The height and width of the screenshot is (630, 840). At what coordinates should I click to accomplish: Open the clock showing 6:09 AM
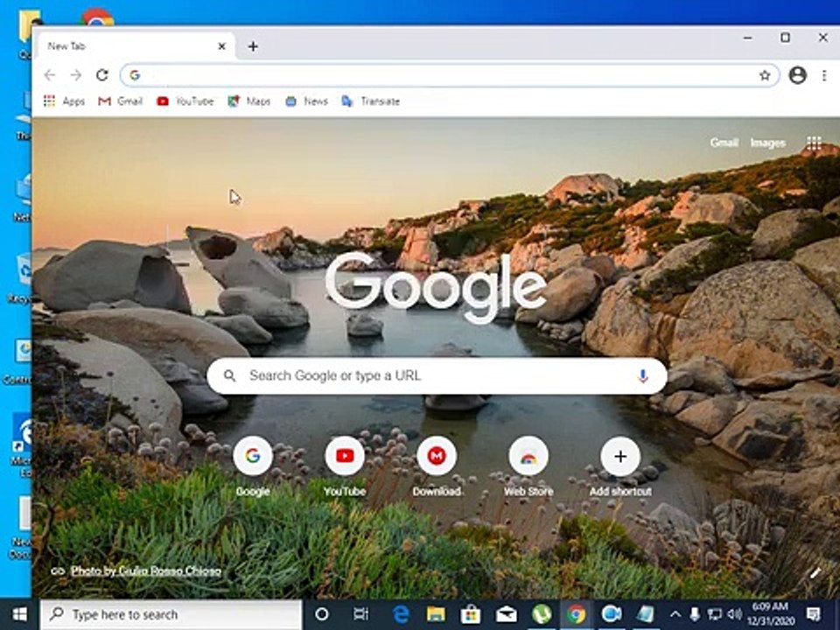[770, 614]
